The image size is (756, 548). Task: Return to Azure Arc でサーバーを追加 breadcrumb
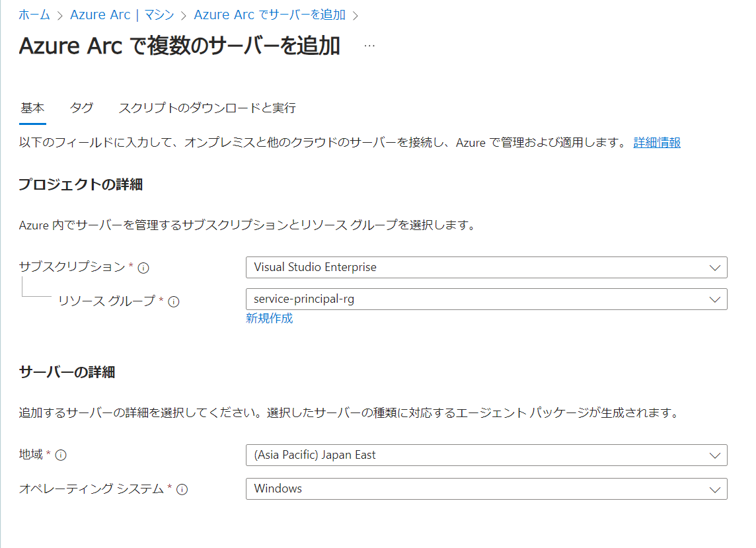tap(270, 15)
